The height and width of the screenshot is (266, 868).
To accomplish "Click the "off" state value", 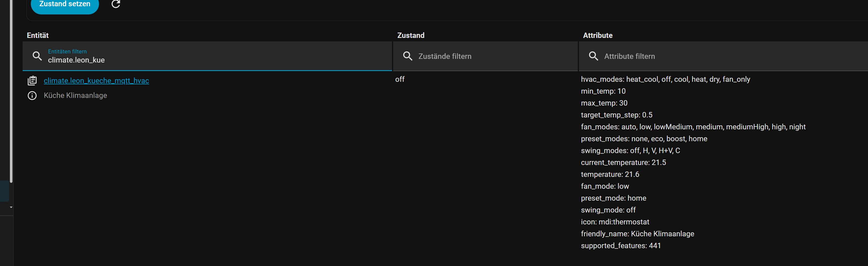I will 400,79.
